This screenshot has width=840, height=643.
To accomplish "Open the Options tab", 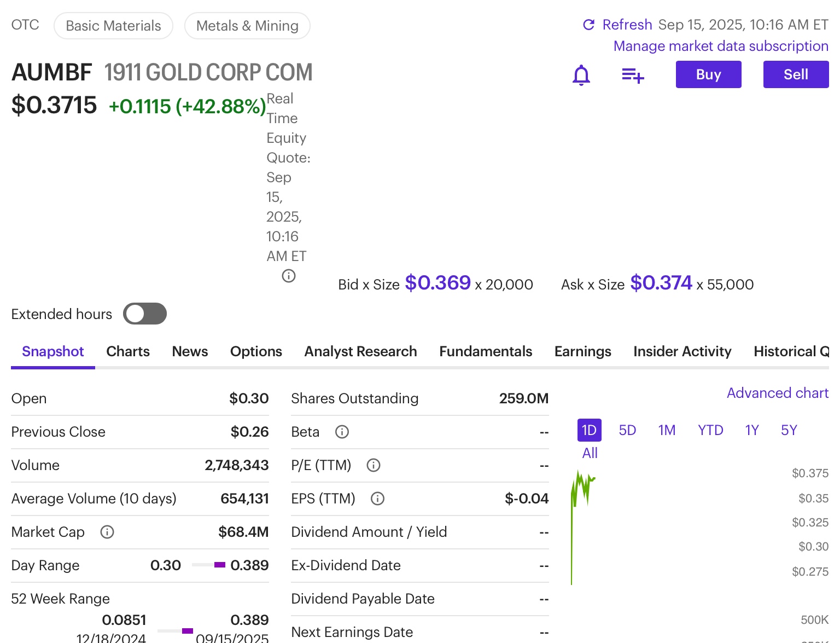I will tap(256, 351).
